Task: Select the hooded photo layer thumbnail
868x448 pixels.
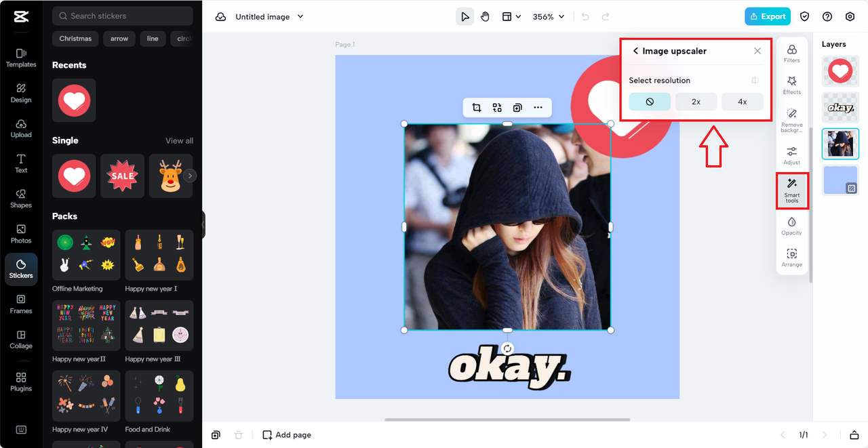Action: (840, 144)
